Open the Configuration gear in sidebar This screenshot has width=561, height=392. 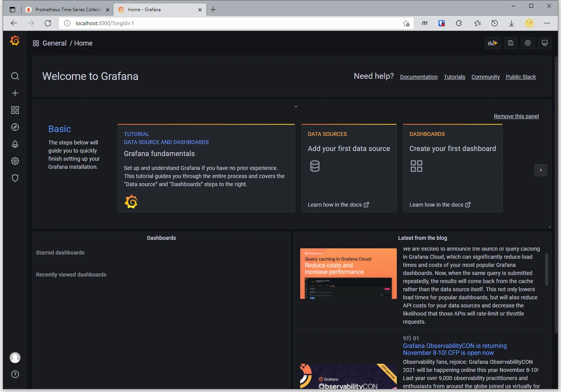coord(15,161)
